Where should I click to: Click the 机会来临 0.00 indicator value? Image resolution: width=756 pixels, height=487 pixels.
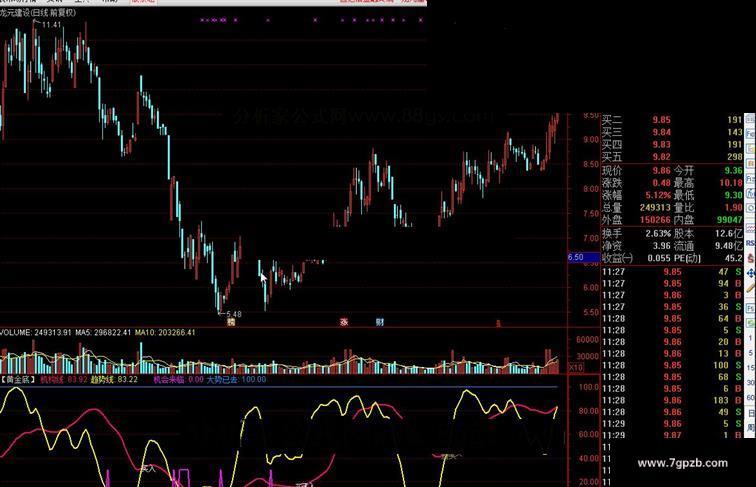[x=178, y=379]
